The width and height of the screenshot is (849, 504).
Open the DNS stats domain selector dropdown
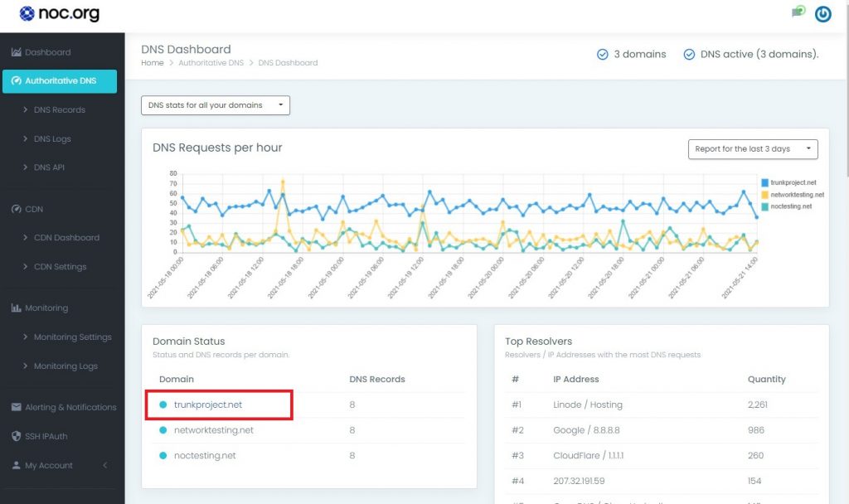216,105
